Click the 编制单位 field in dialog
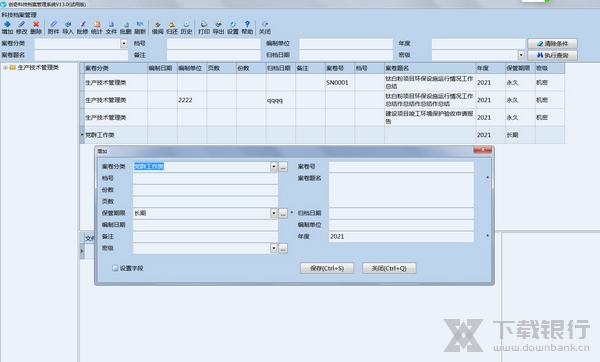600x362 pixels. click(x=401, y=225)
